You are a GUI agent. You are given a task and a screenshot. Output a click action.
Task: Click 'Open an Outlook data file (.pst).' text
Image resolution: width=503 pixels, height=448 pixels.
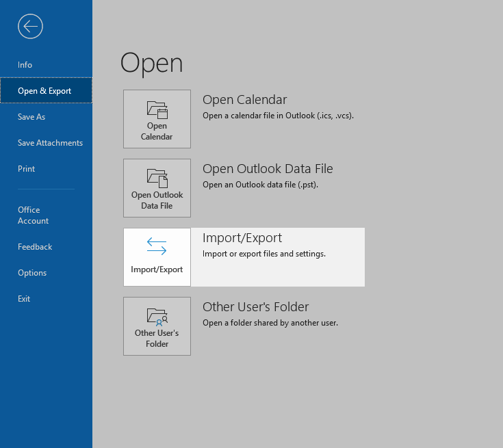[x=261, y=185]
